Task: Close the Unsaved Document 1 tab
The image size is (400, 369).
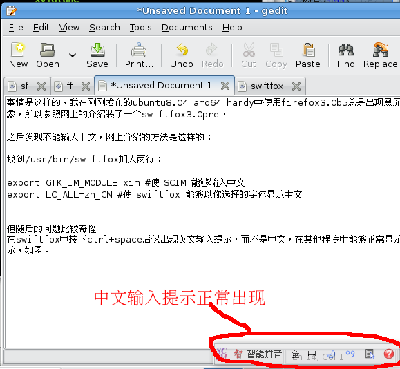Action: tap(225, 86)
